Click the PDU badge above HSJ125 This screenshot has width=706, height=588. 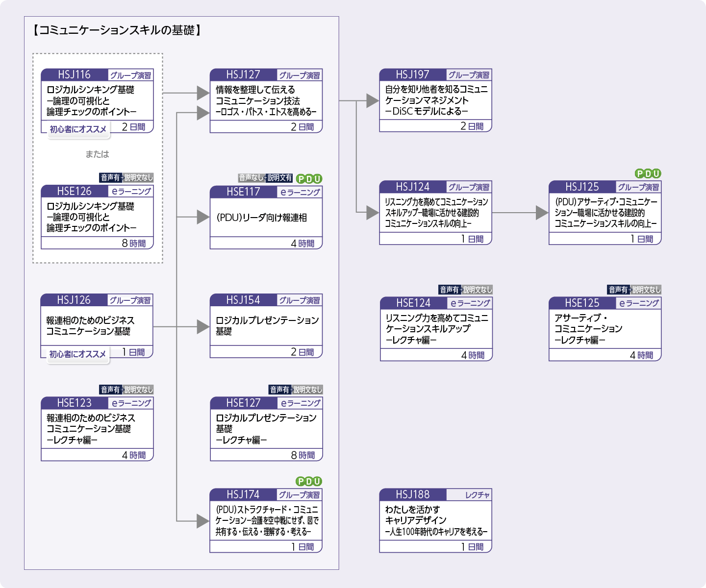[x=648, y=173]
